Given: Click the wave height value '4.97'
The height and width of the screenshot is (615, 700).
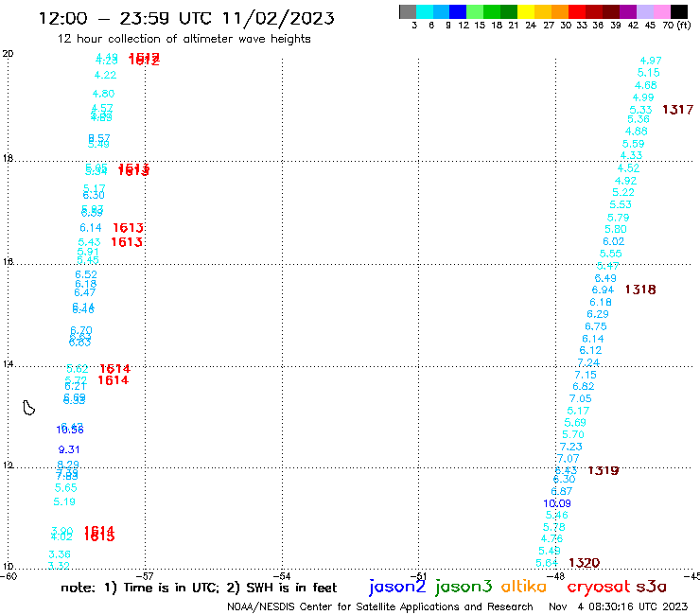Looking at the screenshot, I should 651,61.
